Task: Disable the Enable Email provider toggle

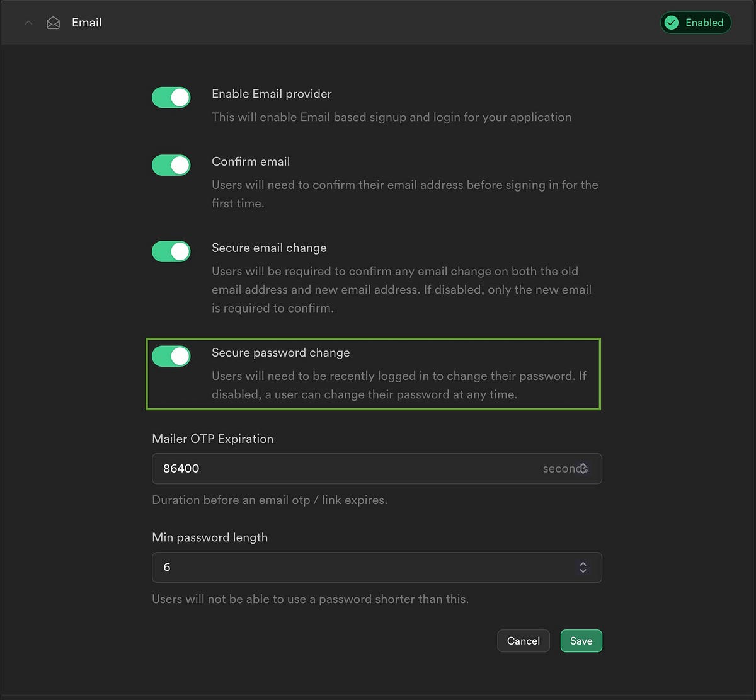Action: (171, 97)
